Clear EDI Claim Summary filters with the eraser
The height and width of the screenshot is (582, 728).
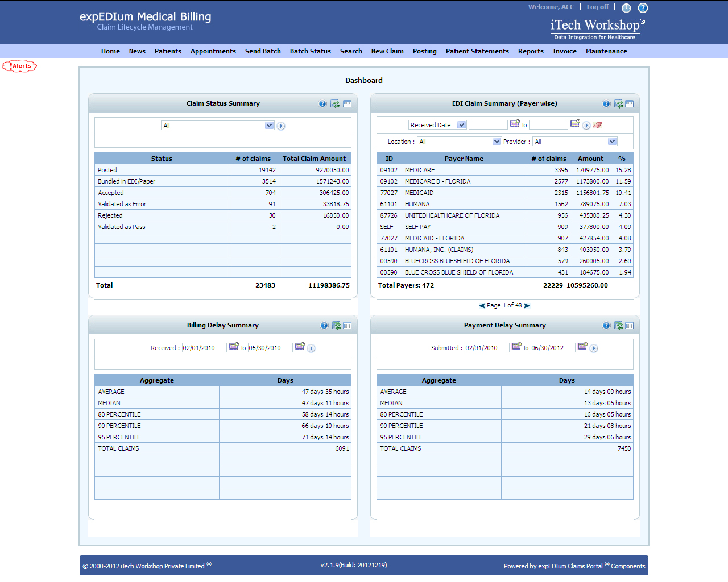click(597, 126)
